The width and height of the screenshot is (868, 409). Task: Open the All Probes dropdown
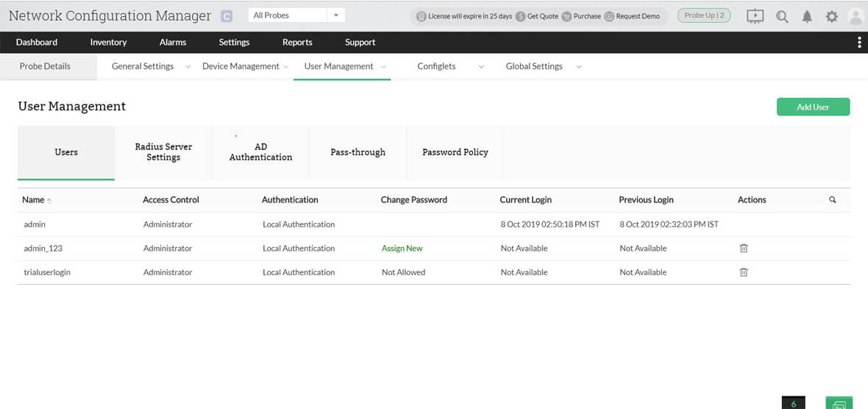pyautogui.click(x=296, y=15)
